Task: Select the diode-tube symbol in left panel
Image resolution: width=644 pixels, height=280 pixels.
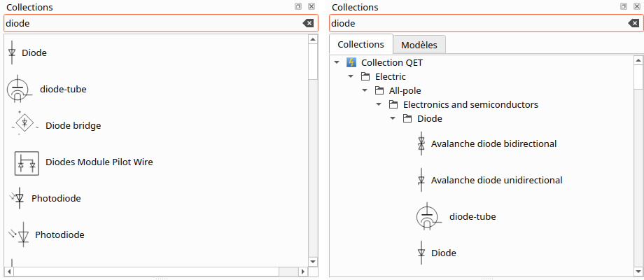Action: click(20, 89)
